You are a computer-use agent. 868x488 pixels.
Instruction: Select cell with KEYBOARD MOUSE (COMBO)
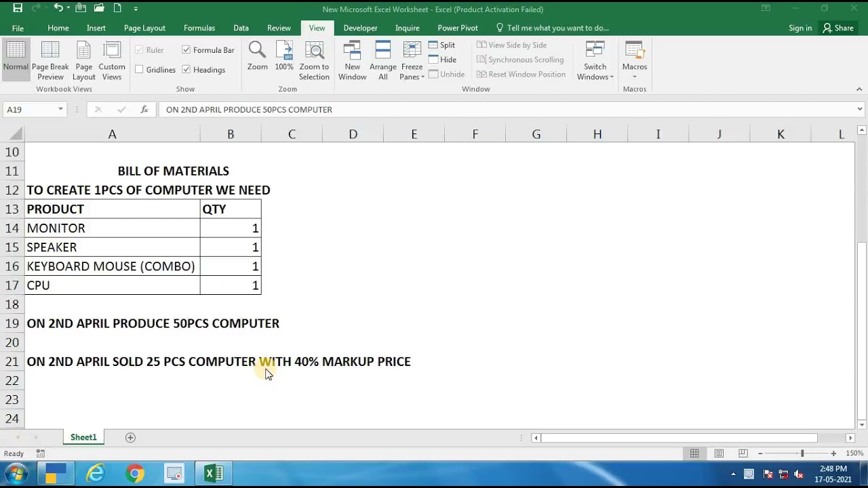pyautogui.click(x=112, y=266)
